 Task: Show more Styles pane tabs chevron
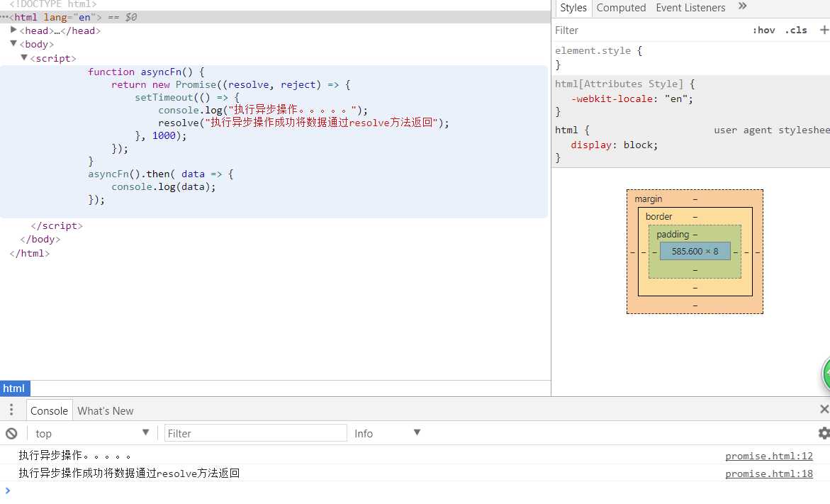click(742, 6)
